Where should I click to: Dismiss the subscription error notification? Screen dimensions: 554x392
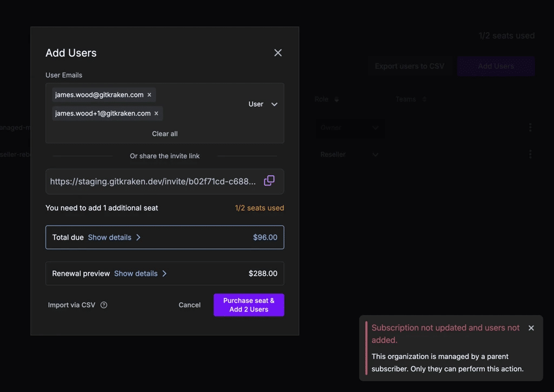point(531,328)
